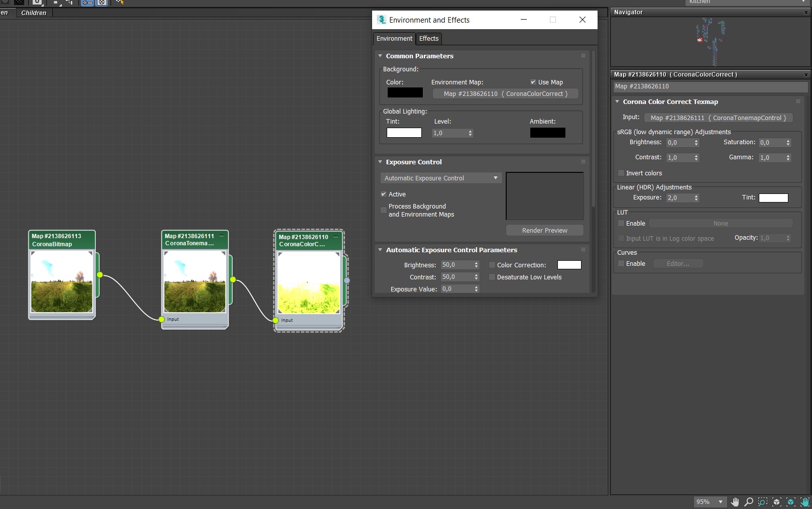Toggle the Active exposure control checkbox

click(384, 194)
